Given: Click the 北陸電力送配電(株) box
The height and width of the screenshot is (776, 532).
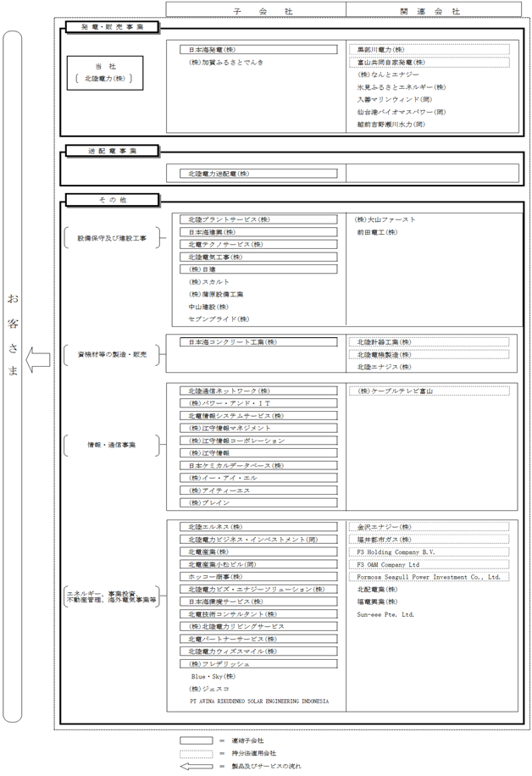Looking at the screenshot, I should (258, 174).
